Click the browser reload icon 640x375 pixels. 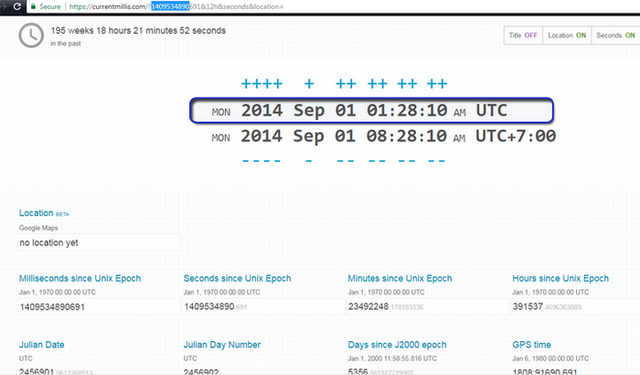[17, 6]
